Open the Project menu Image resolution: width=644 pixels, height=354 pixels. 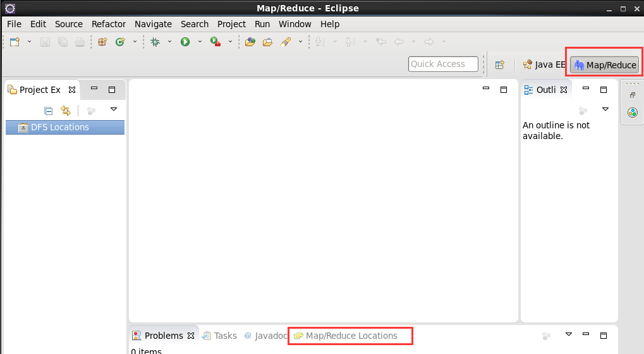[x=232, y=24]
